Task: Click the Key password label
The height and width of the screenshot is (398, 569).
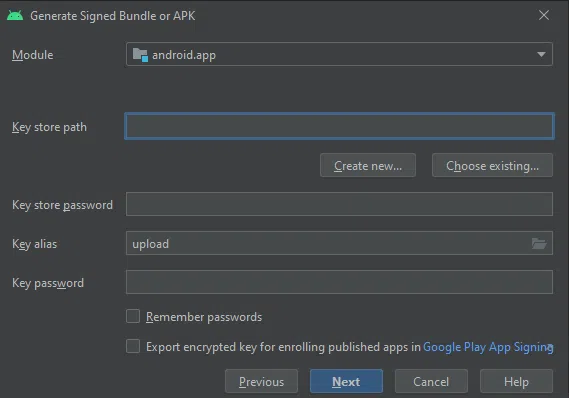Action: (x=48, y=283)
